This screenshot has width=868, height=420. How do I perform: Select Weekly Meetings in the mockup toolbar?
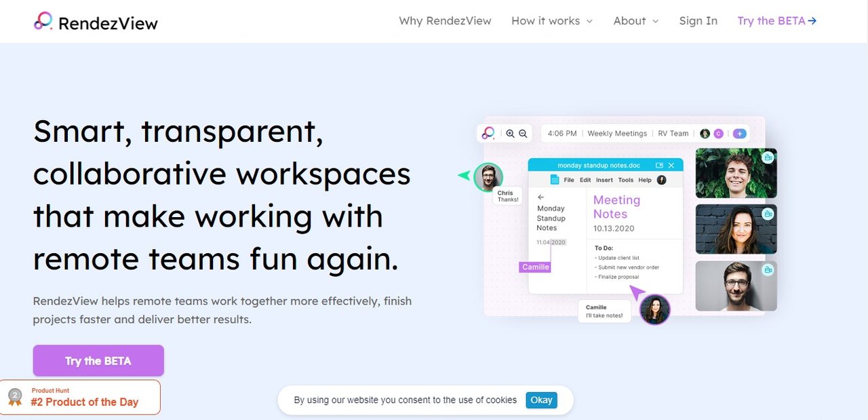tap(617, 134)
